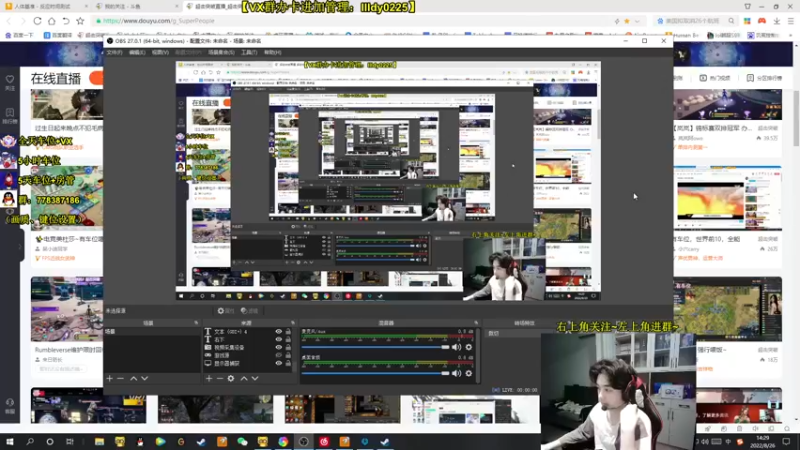Click the 属性 properties button above the Sources panel
The image size is (800, 450).
point(225,311)
